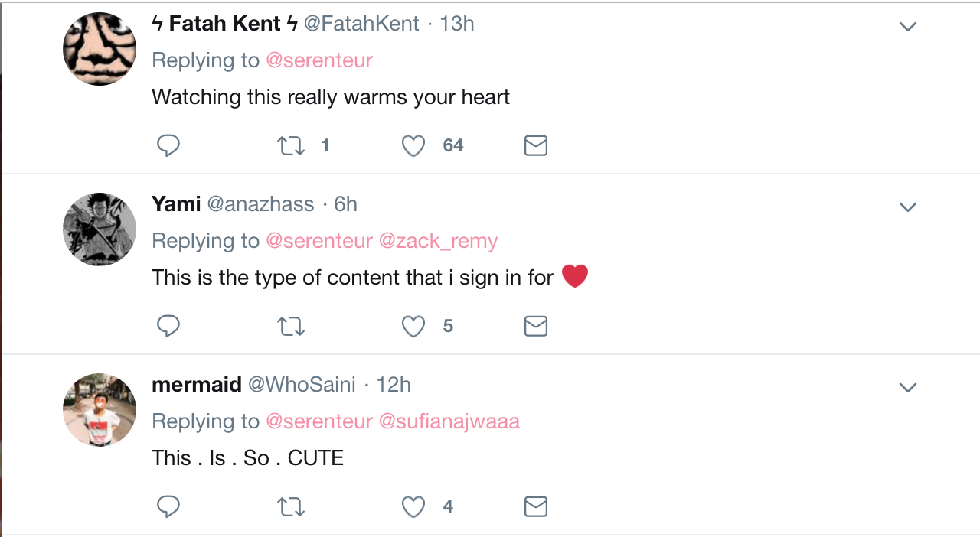Share Yami's tweet via message icon
Viewport: 980px width, 537px height.
click(536, 327)
